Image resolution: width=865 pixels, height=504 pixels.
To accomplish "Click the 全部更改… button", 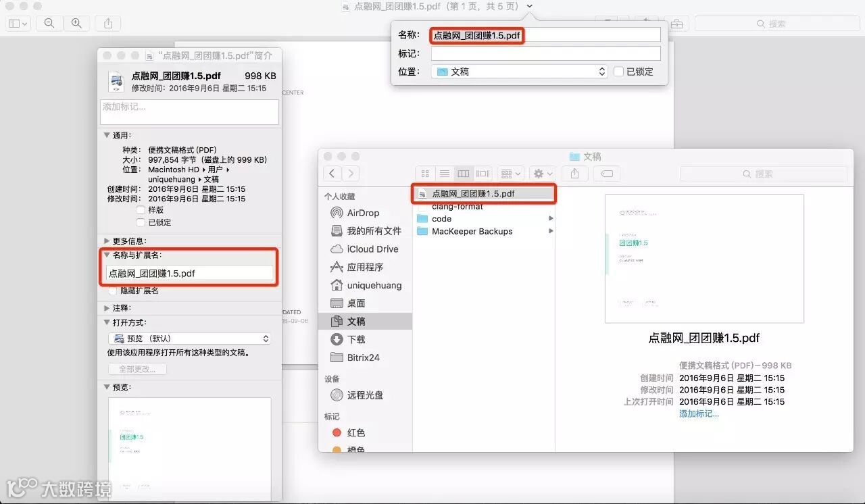I will (x=137, y=369).
